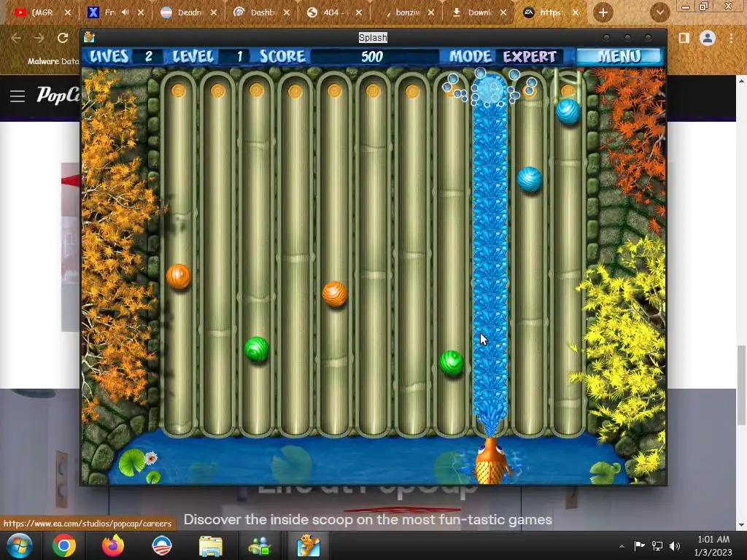
Task: Click the blue ball in the tenth tube
Action: pos(530,179)
